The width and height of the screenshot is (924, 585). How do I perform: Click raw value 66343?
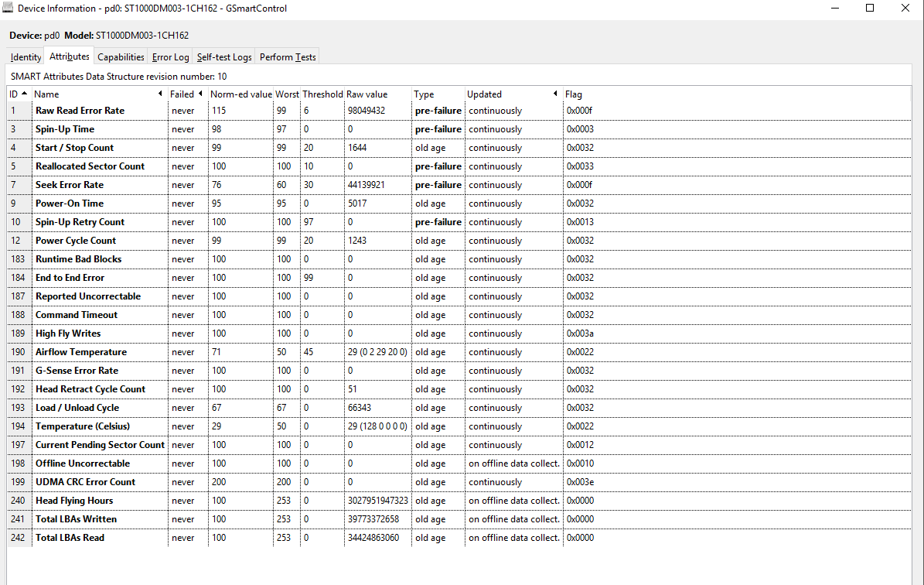coord(360,408)
